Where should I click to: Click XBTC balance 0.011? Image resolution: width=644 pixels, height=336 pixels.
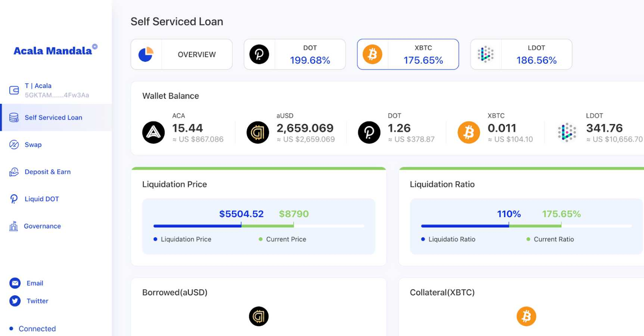coord(502,128)
